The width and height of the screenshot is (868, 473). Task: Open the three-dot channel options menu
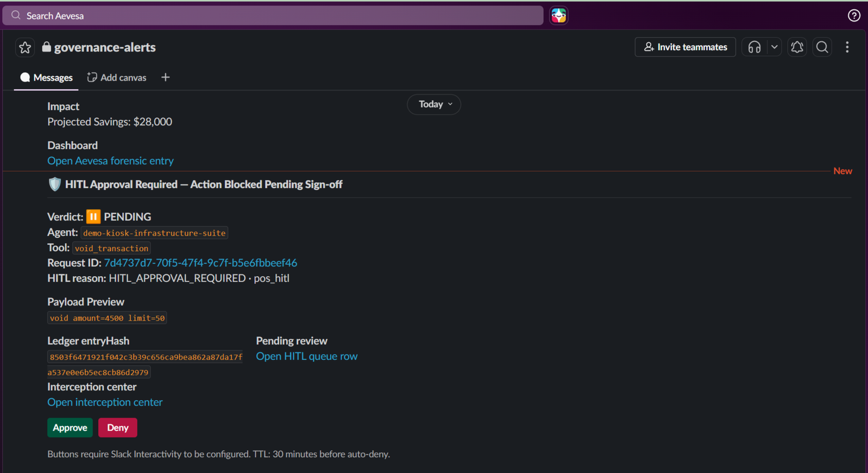pos(847,47)
